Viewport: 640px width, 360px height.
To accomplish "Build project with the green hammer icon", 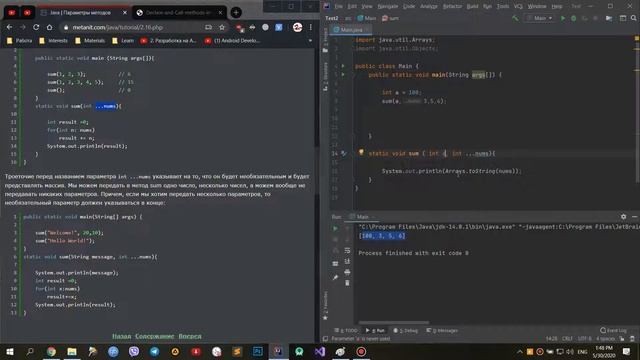I will 515,18.
